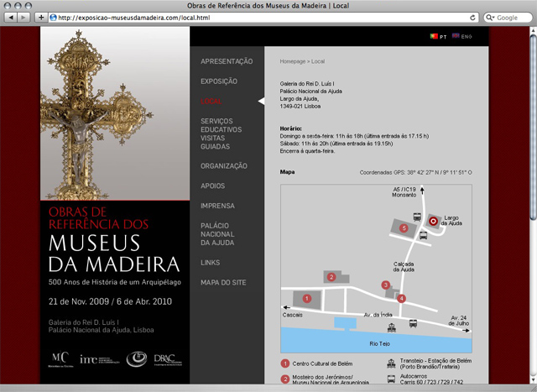This screenshot has width=537, height=392.
Task: Click the ferry icon on the riverside
Action: [392, 327]
